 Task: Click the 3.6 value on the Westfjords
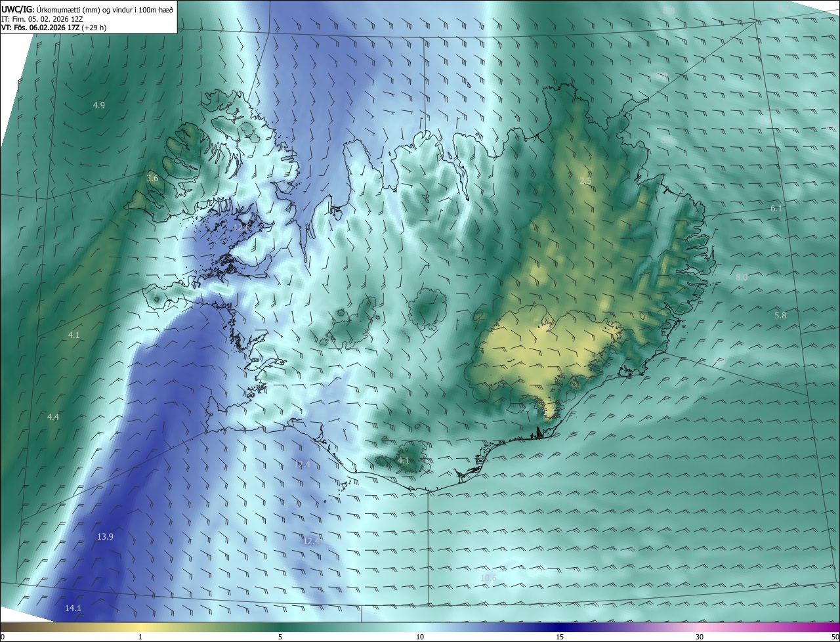pyautogui.click(x=152, y=178)
